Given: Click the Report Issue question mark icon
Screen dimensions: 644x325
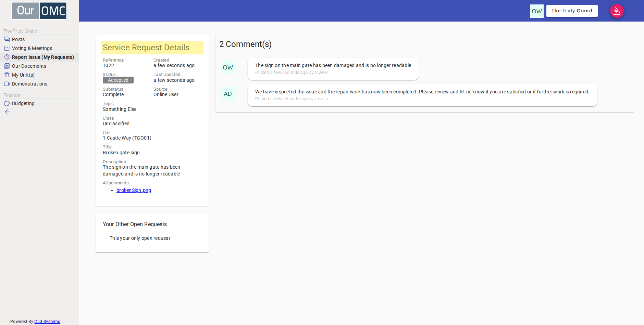Looking at the screenshot, I should pos(7,57).
